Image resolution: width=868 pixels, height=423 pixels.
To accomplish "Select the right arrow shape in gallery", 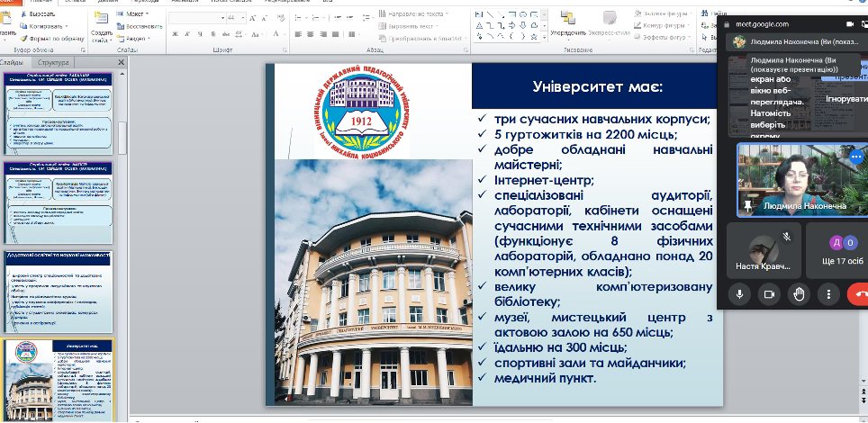I will (x=512, y=25).
